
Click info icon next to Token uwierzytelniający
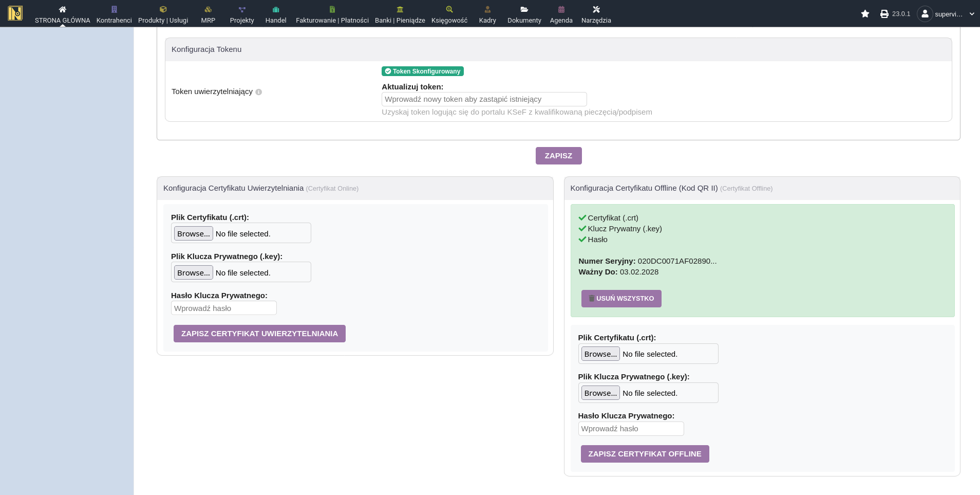(259, 92)
